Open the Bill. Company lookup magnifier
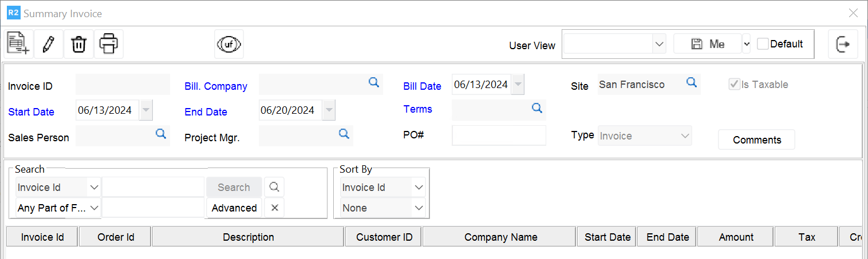 point(374,83)
